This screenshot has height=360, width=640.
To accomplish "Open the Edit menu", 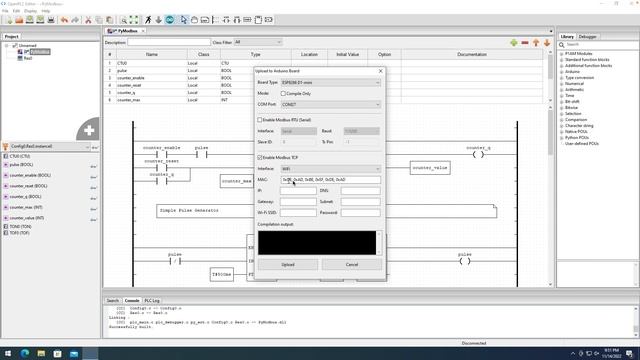I will 16,11.
